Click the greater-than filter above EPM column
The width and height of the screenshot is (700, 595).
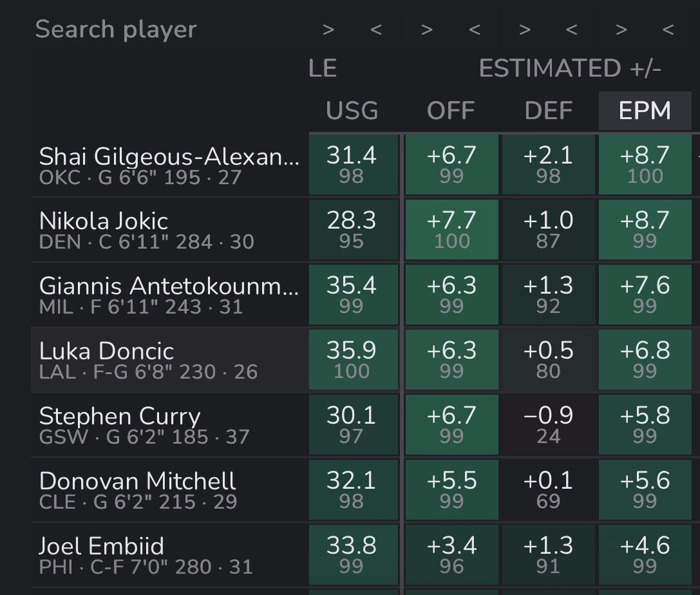621,29
